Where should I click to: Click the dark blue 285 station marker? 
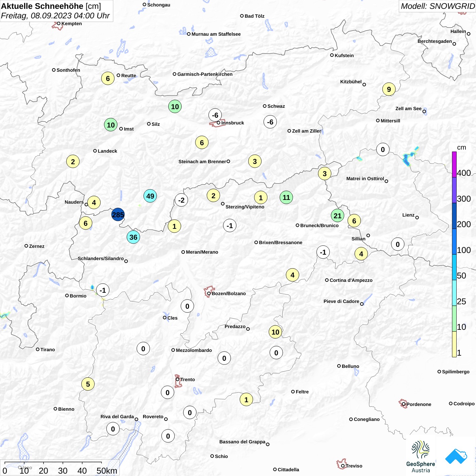coord(118,215)
